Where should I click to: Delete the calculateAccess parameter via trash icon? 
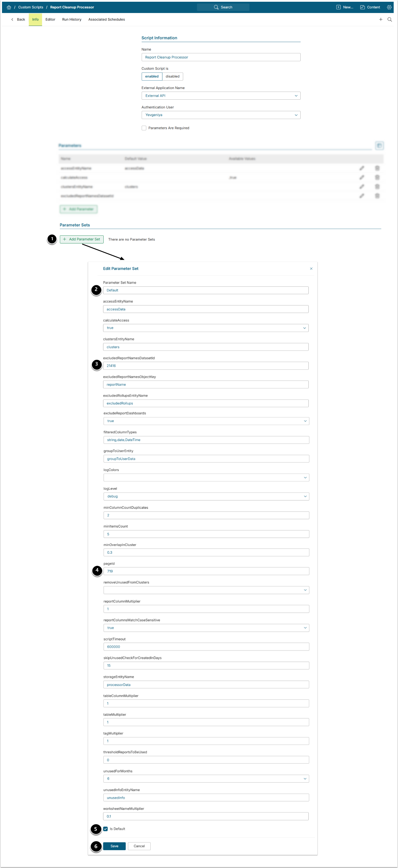point(377,177)
